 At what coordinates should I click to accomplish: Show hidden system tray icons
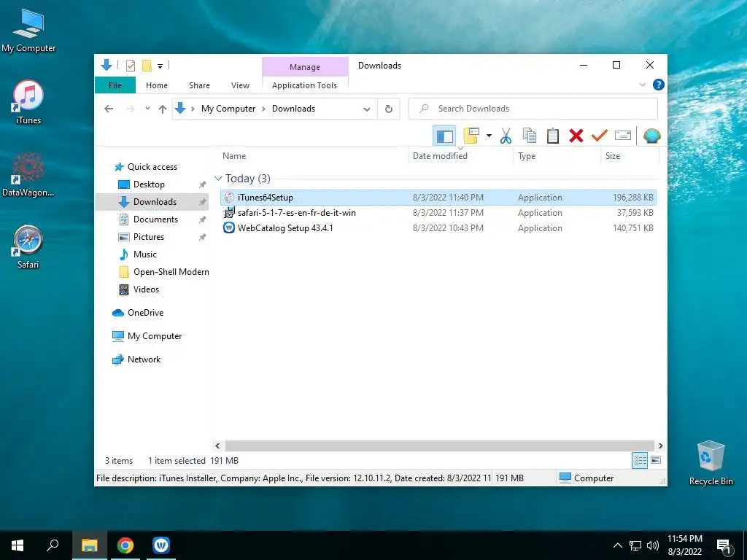tap(617, 545)
